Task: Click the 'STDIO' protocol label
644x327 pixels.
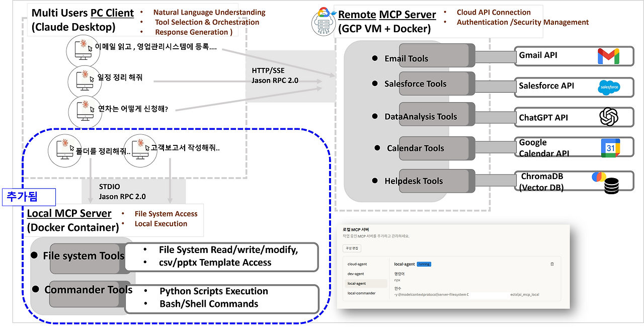Action: pyautogui.click(x=110, y=187)
